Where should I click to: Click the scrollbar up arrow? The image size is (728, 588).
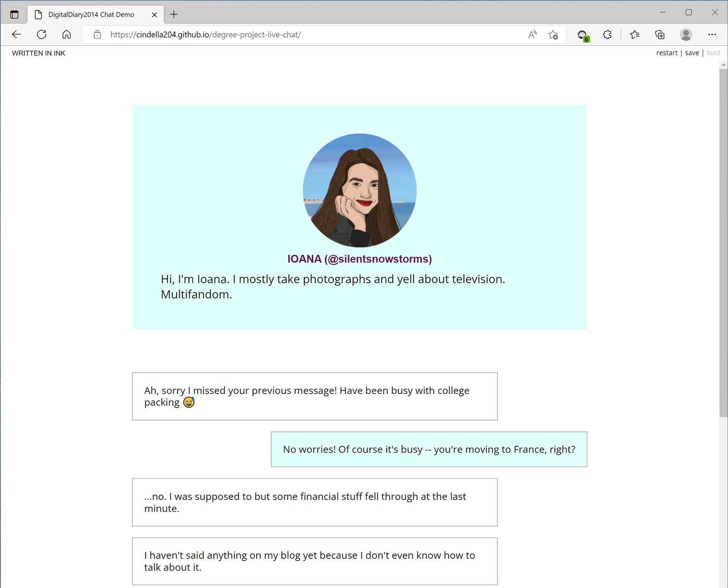[x=723, y=65]
